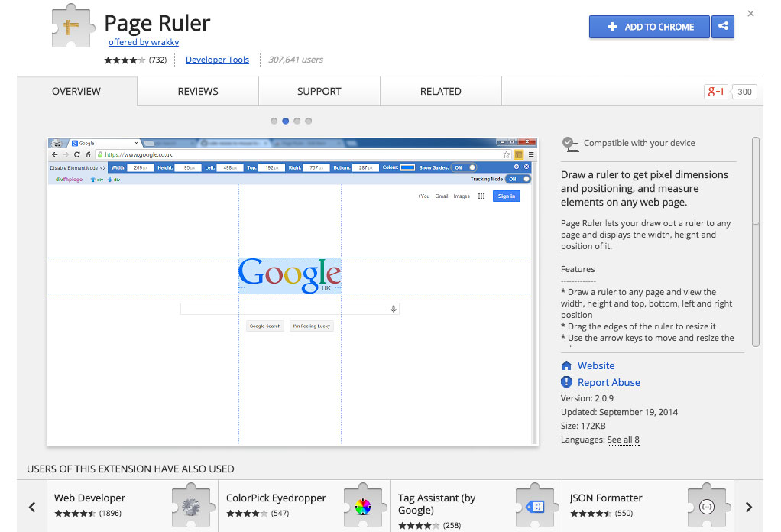781x532 pixels.
Task: Toggle Show Guides switch in screenshot toolbar
Action: tap(464, 167)
